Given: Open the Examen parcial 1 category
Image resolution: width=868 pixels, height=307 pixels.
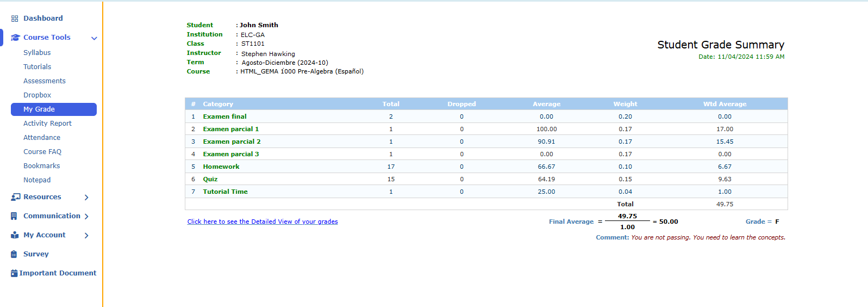Looking at the screenshot, I should pyautogui.click(x=230, y=129).
